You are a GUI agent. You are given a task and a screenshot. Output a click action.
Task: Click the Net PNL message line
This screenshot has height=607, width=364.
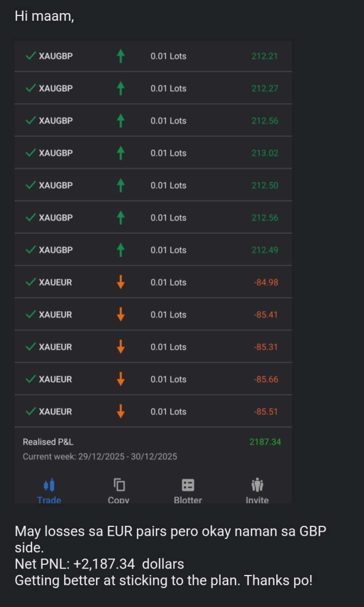(x=100, y=564)
